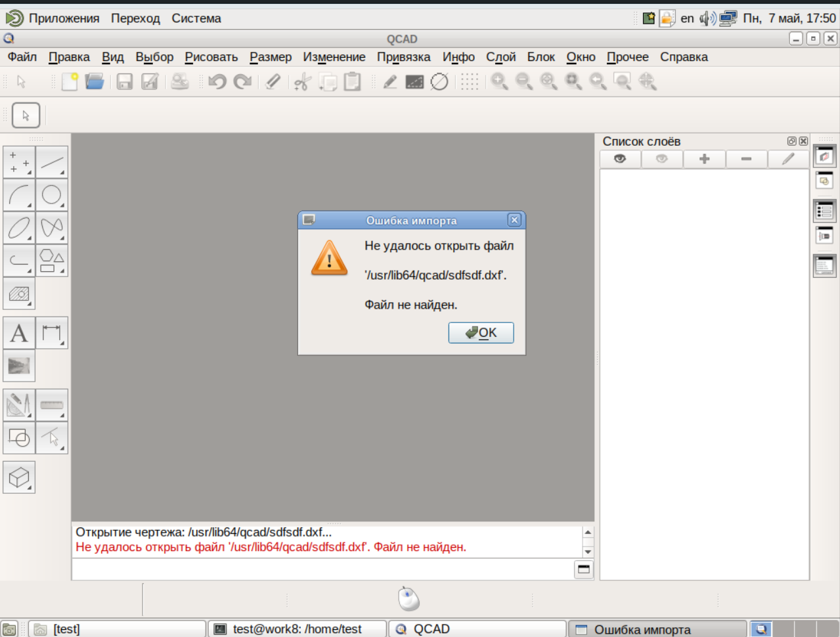Hide all layers with faded eye icon
This screenshot has height=637, width=840.
tap(662, 159)
